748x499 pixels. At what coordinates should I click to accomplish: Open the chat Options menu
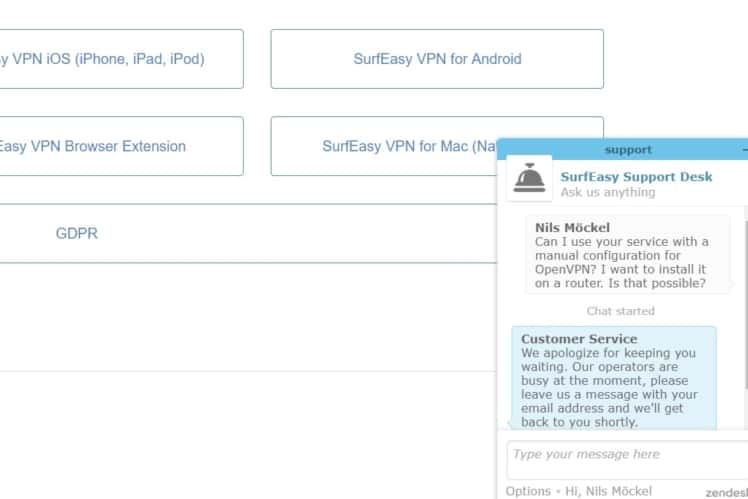pos(528,491)
